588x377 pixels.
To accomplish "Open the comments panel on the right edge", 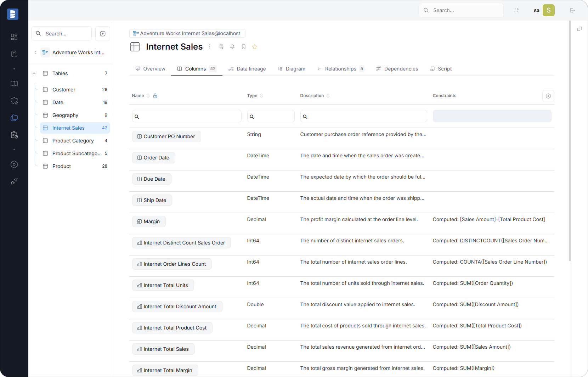I will click(580, 29).
